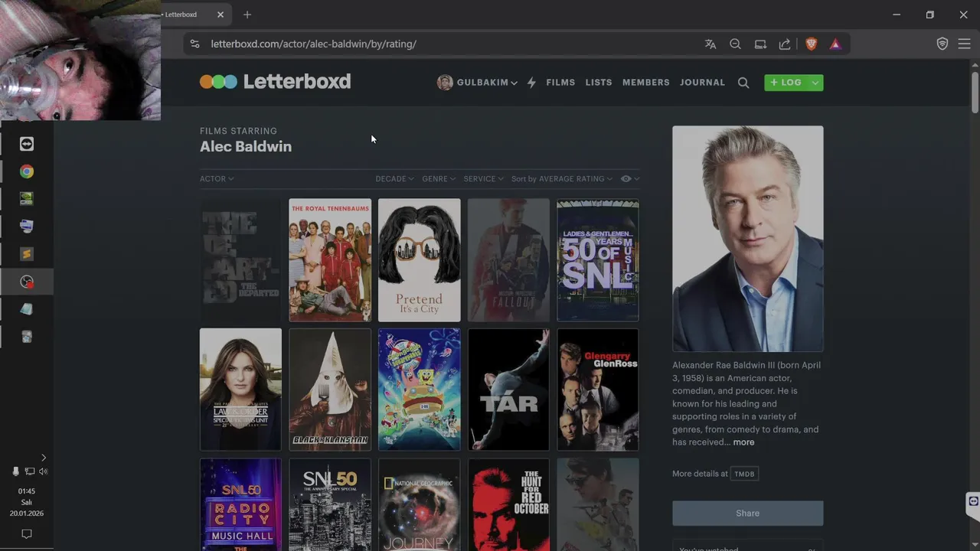Open Pretend It's a City poster
This screenshot has width=980, height=551.
point(420,260)
